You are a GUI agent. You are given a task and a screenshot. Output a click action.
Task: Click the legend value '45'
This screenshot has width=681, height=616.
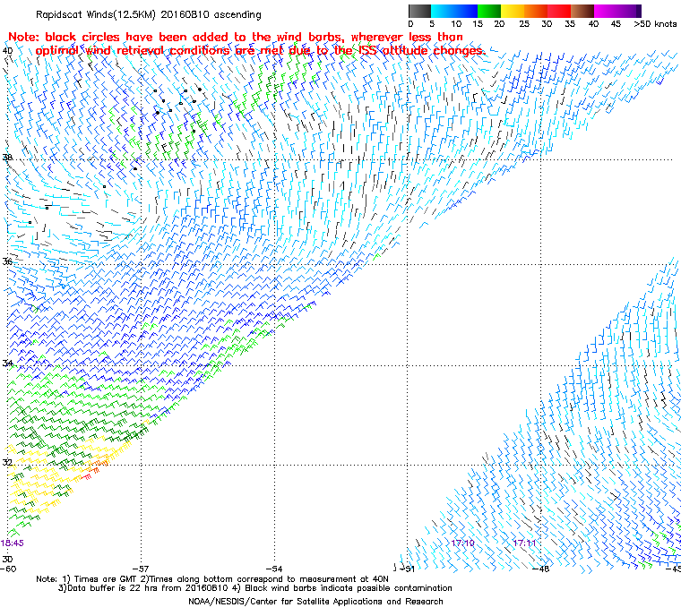pos(616,24)
